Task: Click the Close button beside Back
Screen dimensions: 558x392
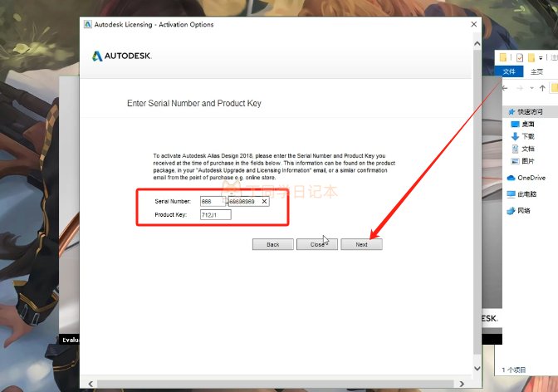Action: click(317, 245)
